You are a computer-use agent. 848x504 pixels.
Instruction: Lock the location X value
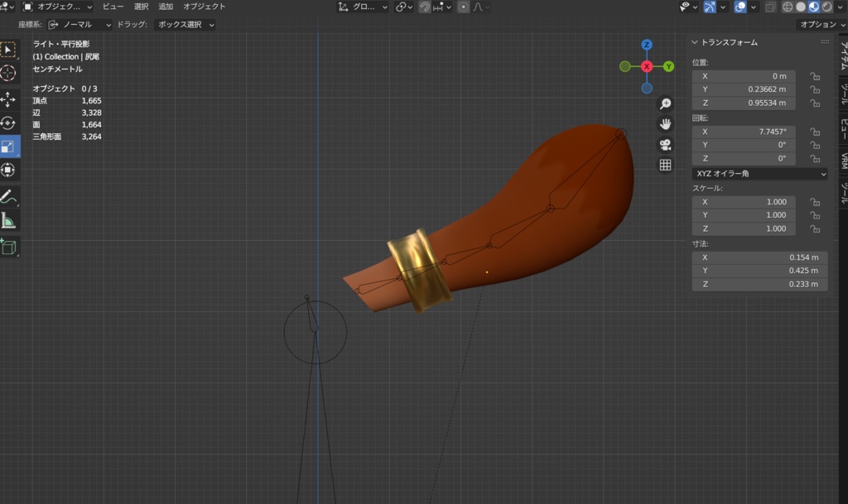[x=815, y=76]
